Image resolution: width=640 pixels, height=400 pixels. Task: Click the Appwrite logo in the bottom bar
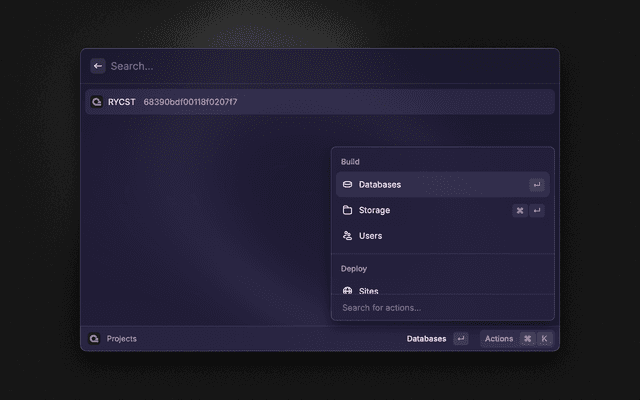(94, 339)
